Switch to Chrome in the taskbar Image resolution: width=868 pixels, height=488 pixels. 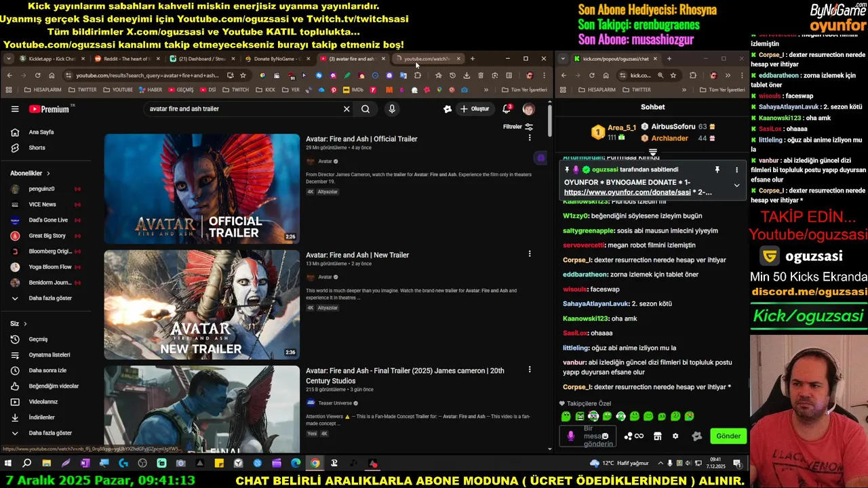click(315, 464)
